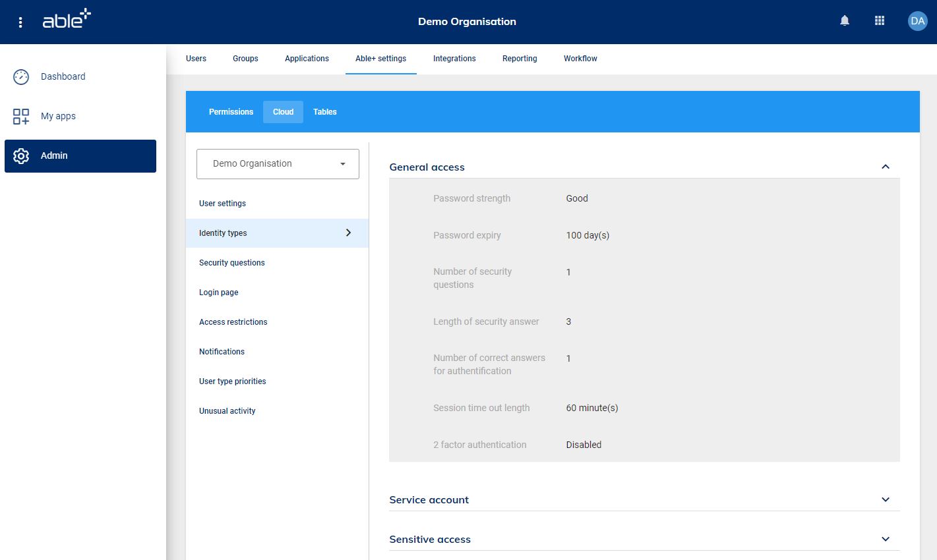
Task: Click the General access heading
Action: tap(427, 167)
